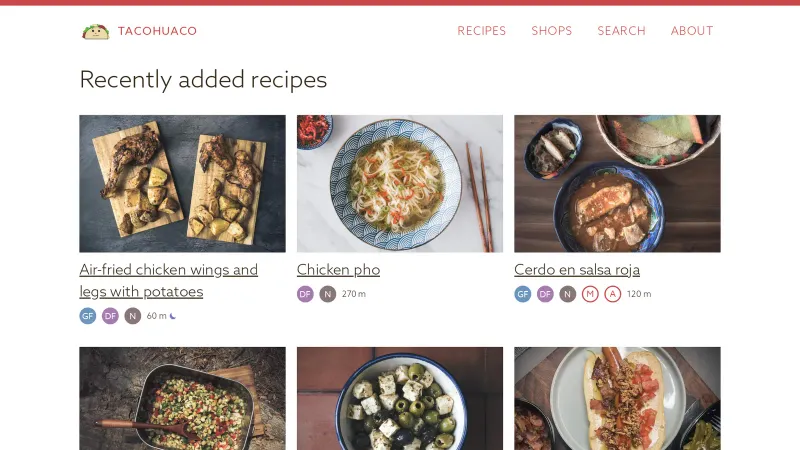Click the Cerdo en salsa roja photo

pos(617,183)
